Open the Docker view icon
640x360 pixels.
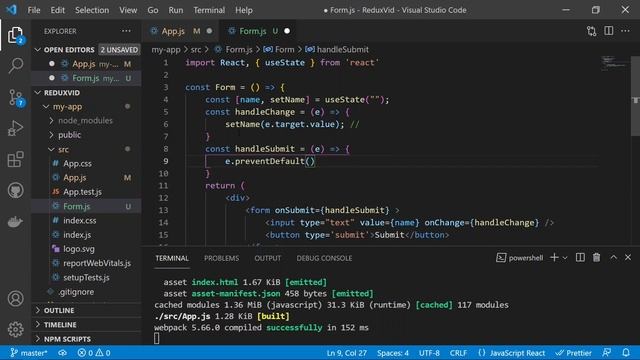click(x=16, y=222)
